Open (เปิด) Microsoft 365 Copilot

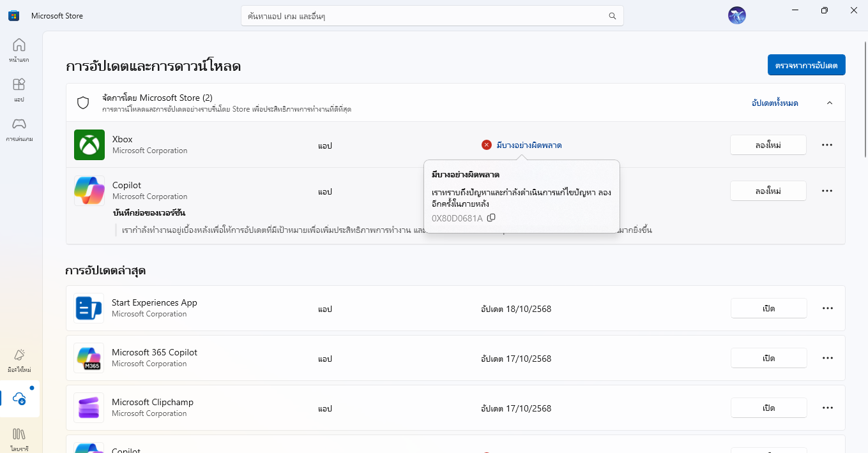tap(769, 358)
